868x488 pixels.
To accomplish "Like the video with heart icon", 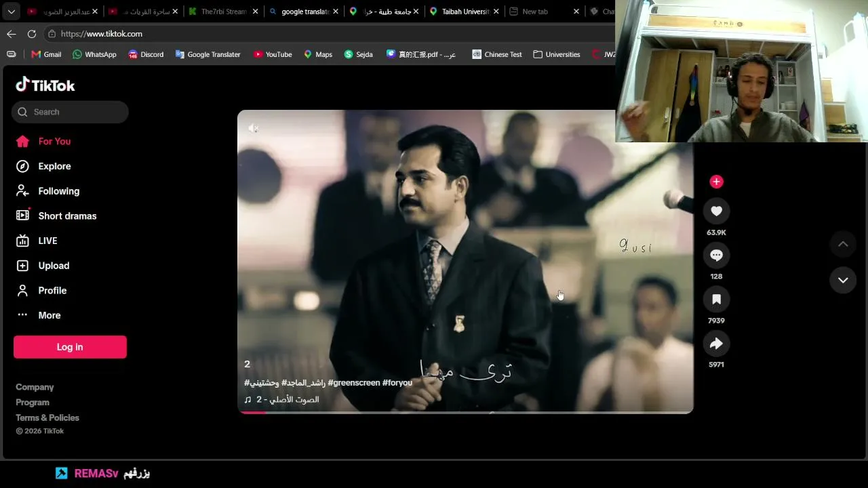I will [x=716, y=211].
